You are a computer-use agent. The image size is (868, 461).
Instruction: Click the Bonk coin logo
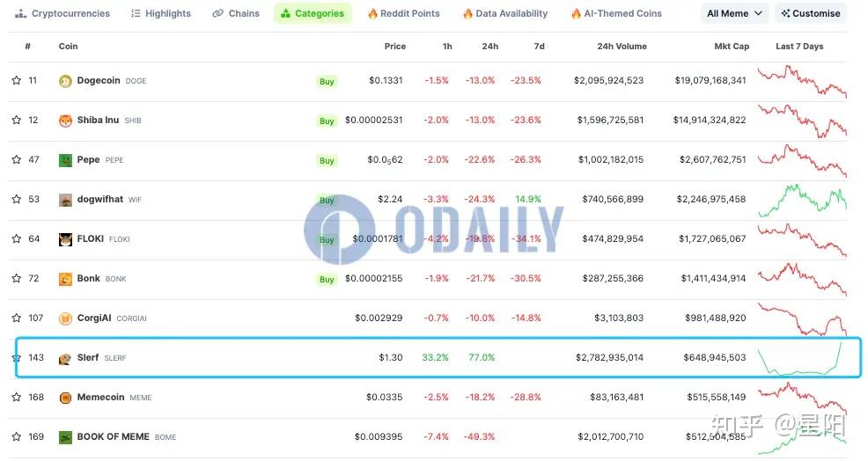tap(65, 279)
